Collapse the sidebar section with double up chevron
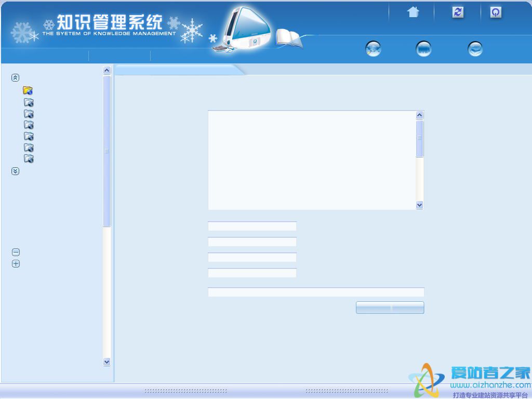Screen dimensions: 532x399 (x=16, y=77)
